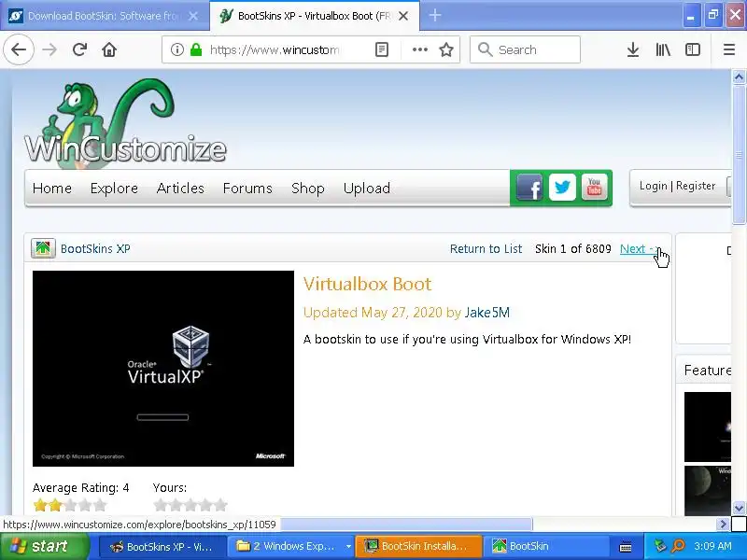
Task: Open the Firefox library icon
Action: point(663,49)
